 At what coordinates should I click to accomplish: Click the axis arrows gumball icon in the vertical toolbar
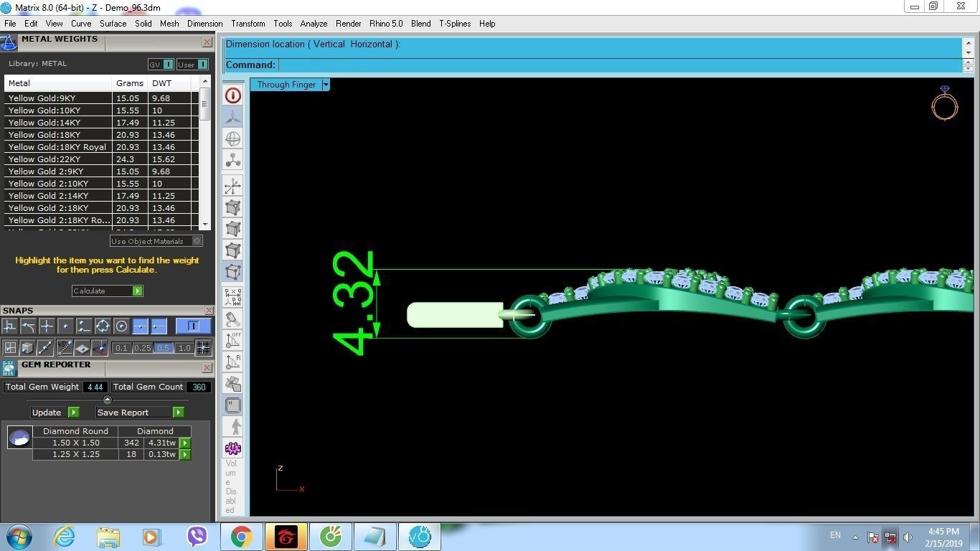(233, 187)
